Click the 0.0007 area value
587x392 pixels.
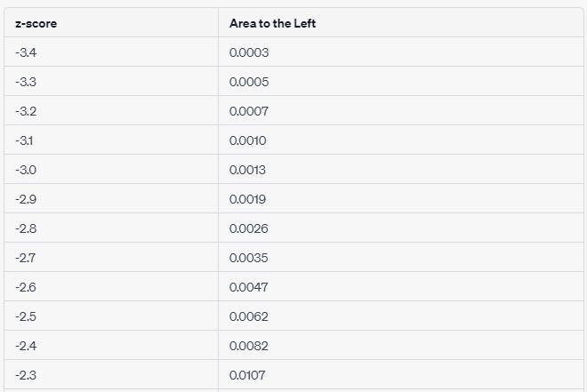249,111
